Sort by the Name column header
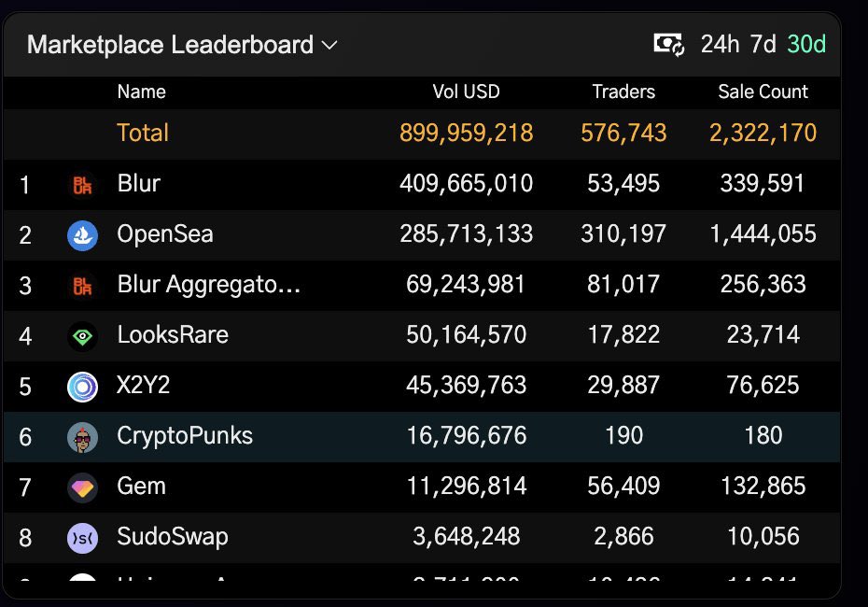This screenshot has width=868, height=607. pos(142,92)
